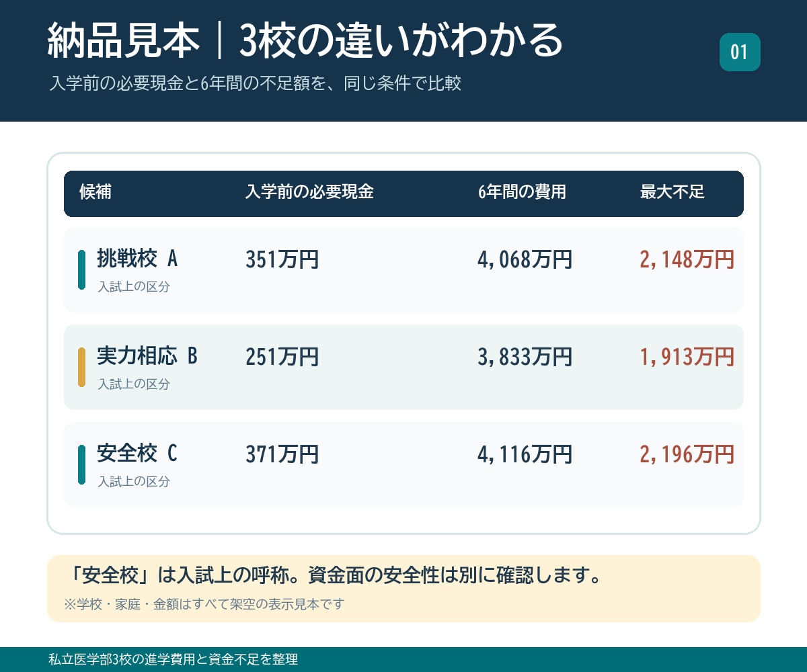This screenshot has width=807, height=672.
Task: Select the 6年間の費用 column header
Action: pyautogui.click(x=522, y=192)
